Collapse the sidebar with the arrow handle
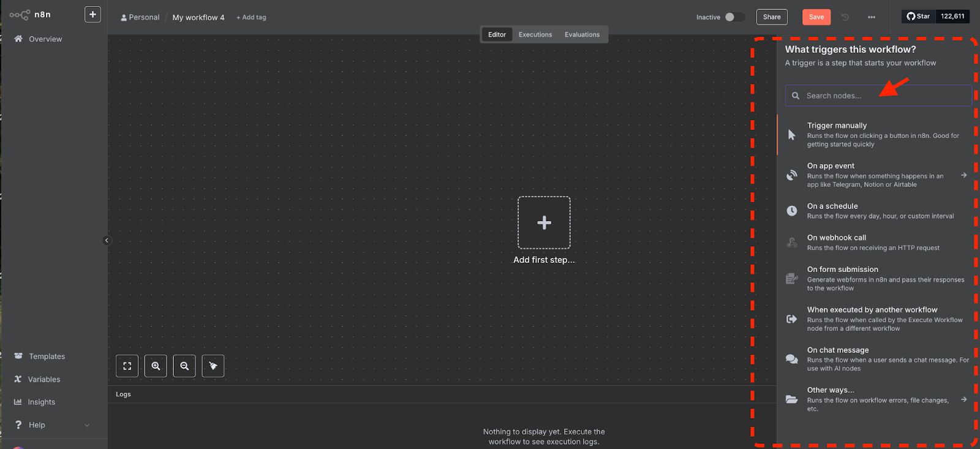Image resolution: width=980 pixels, height=449 pixels. coord(107,240)
